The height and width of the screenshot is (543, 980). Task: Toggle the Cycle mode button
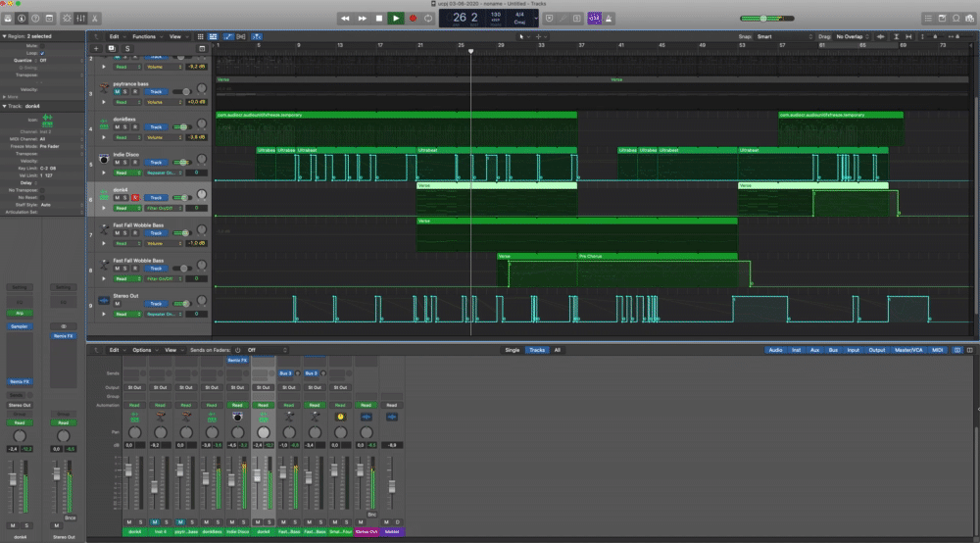(428, 18)
